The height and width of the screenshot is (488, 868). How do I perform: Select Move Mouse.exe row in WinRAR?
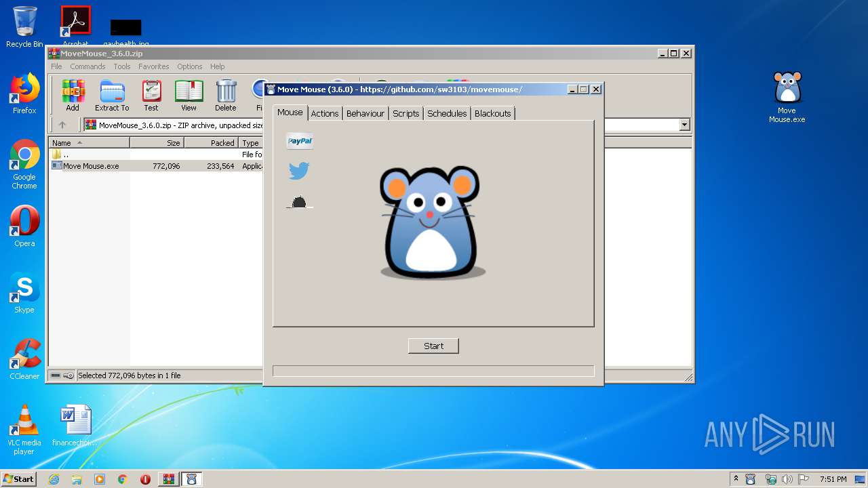pyautogui.click(x=157, y=166)
